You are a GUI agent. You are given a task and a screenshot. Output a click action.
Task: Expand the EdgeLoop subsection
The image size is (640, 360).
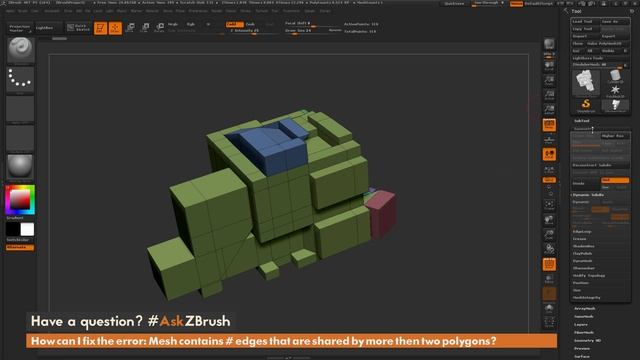click(x=582, y=231)
